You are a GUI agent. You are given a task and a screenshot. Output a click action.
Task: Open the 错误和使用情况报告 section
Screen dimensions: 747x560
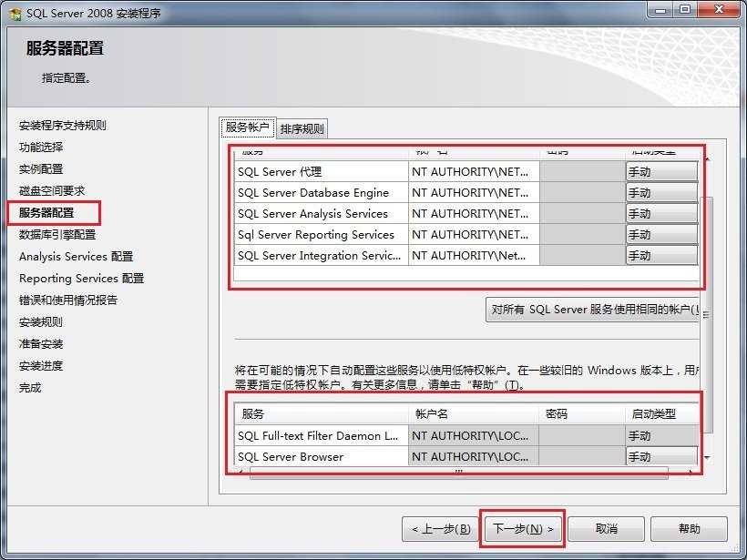pyautogui.click(x=67, y=300)
